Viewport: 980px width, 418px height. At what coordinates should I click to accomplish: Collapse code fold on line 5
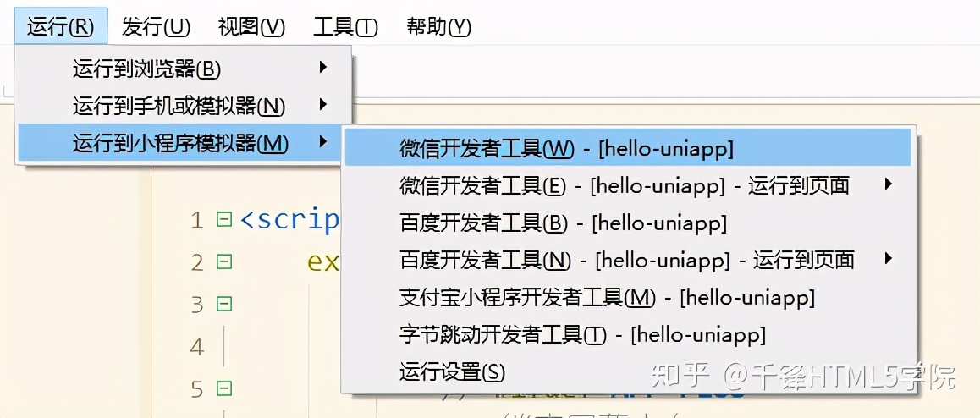(x=223, y=389)
